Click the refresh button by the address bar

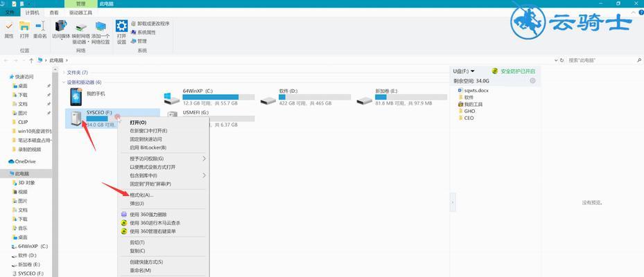562,60
